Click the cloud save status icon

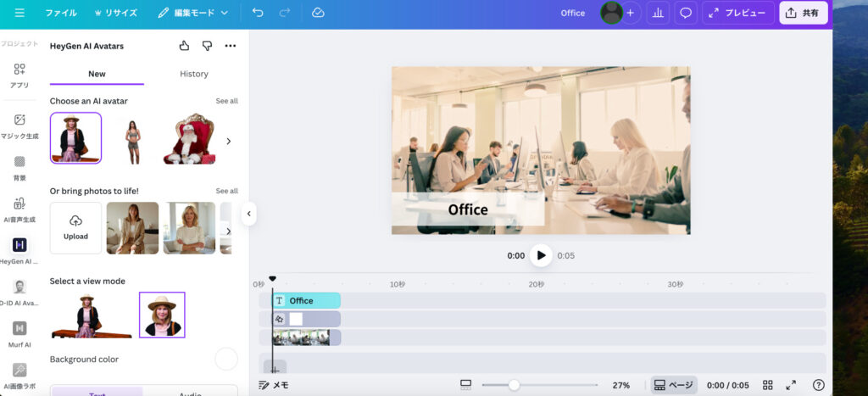pyautogui.click(x=318, y=13)
